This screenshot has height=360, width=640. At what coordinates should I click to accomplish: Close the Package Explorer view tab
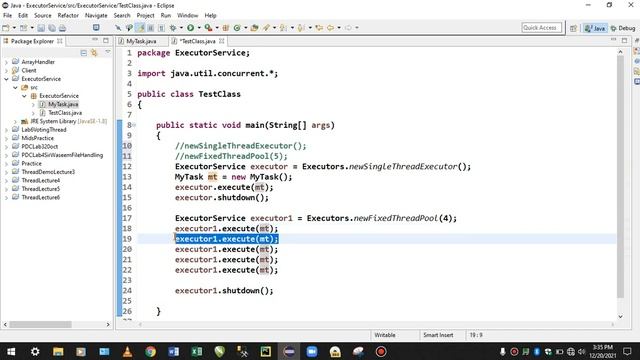coord(60,41)
